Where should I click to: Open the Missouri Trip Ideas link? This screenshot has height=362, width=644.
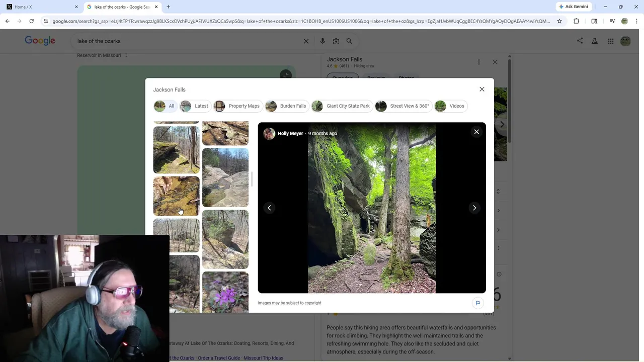click(x=263, y=358)
